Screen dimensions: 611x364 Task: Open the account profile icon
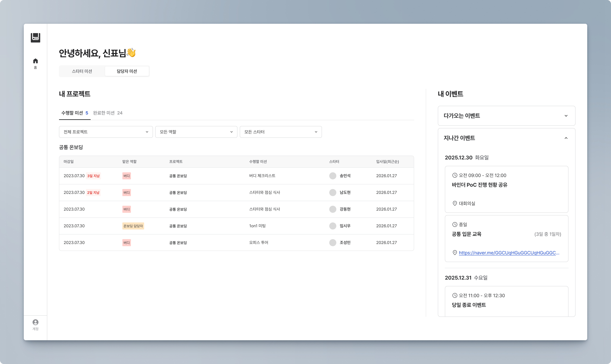click(x=35, y=322)
